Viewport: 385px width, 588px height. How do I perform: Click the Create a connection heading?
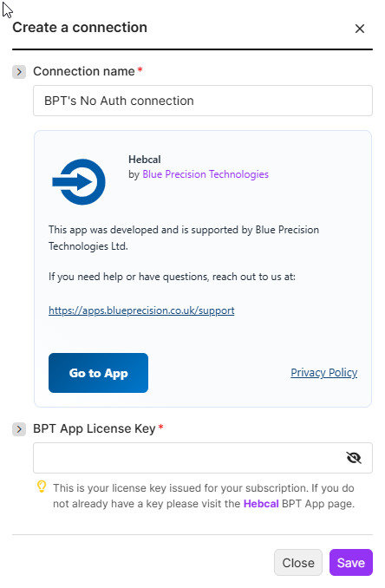pos(80,28)
